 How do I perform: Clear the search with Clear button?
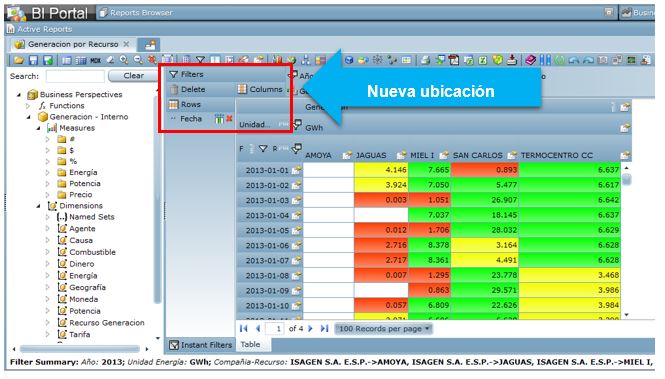pyautogui.click(x=133, y=76)
